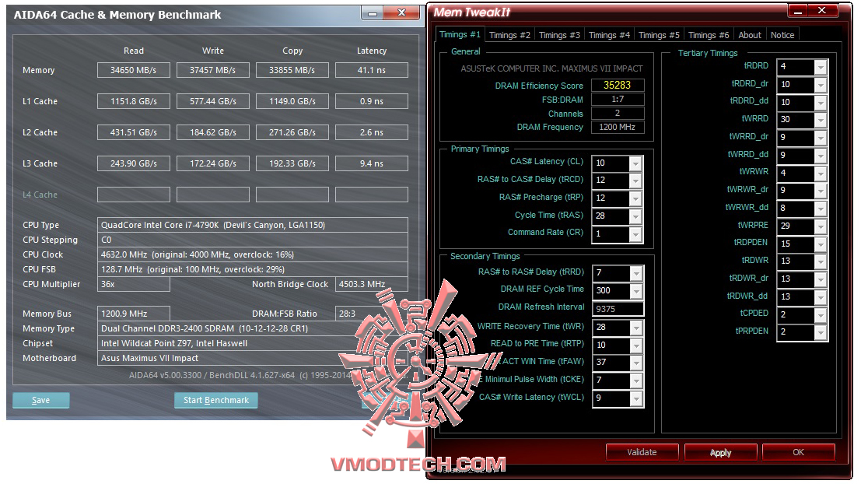Click the DRAM Efficiency Score value 35283
This screenshot has width=868, height=484.
618,86
